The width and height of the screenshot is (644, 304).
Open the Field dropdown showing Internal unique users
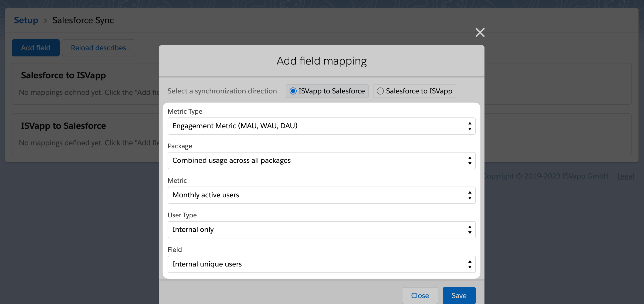321,264
